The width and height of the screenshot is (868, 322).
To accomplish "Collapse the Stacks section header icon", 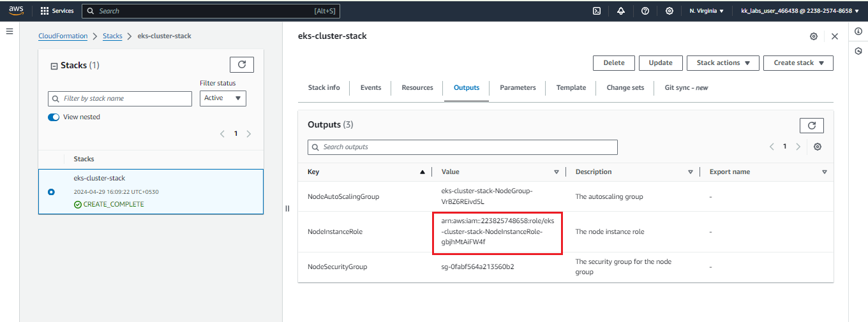I will pos(54,66).
